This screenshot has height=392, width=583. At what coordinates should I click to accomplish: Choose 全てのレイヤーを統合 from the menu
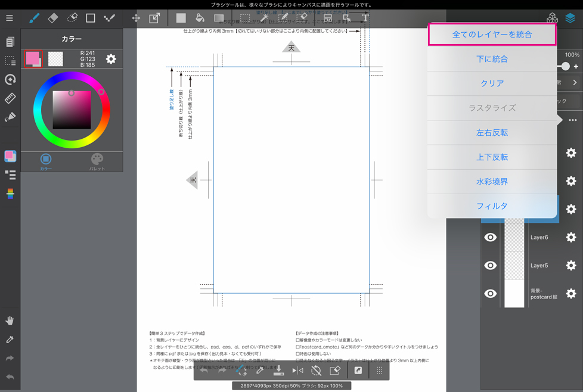pyautogui.click(x=492, y=35)
